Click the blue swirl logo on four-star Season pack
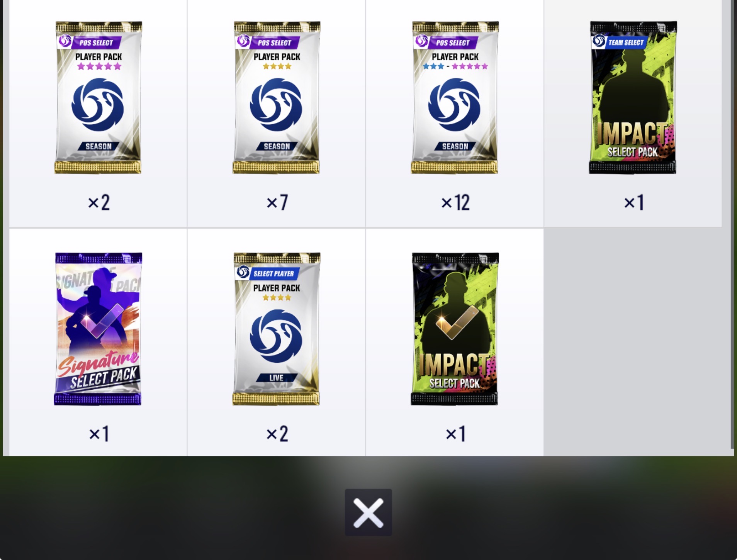The height and width of the screenshot is (560, 737). click(x=276, y=105)
